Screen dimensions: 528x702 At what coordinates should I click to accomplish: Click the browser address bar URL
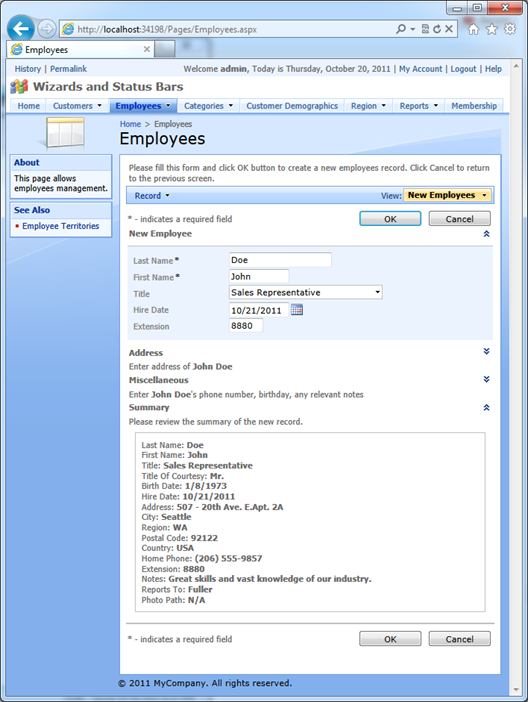(x=167, y=30)
